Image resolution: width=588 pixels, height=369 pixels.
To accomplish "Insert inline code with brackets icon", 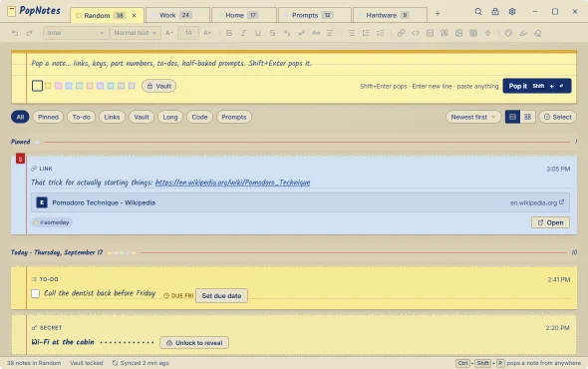I will click(x=416, y=33).
